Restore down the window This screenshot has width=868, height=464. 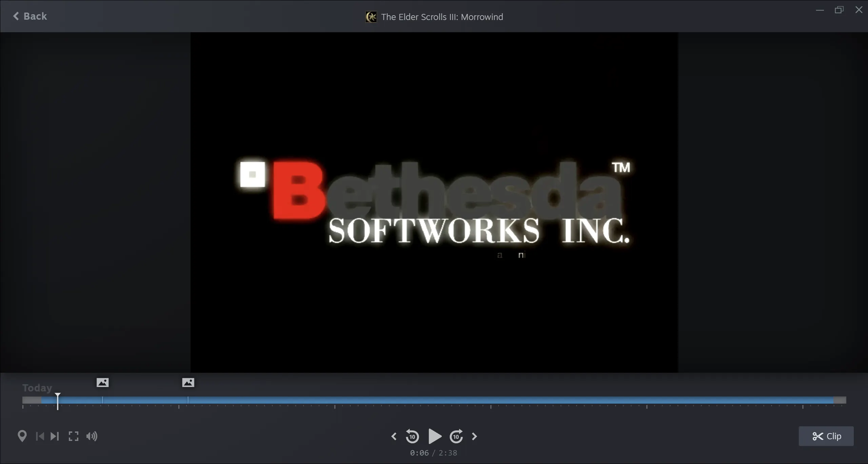(x=839, y=10)
